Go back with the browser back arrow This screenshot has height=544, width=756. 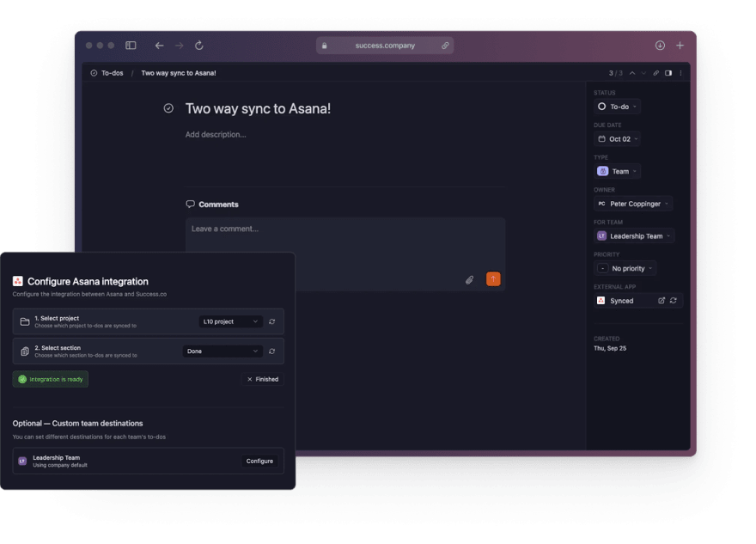tap(159, 46)
